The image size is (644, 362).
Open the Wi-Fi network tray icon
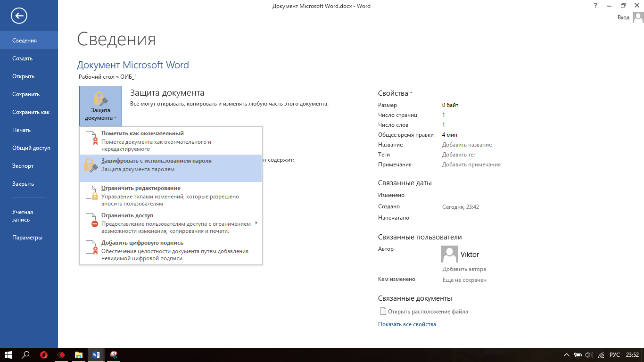(x=601, y=355)
